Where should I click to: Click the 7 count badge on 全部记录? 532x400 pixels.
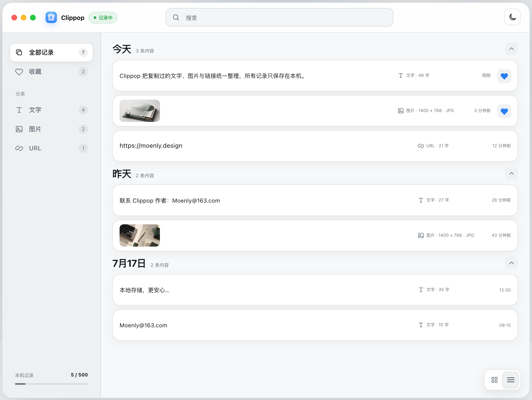[83, 53]
